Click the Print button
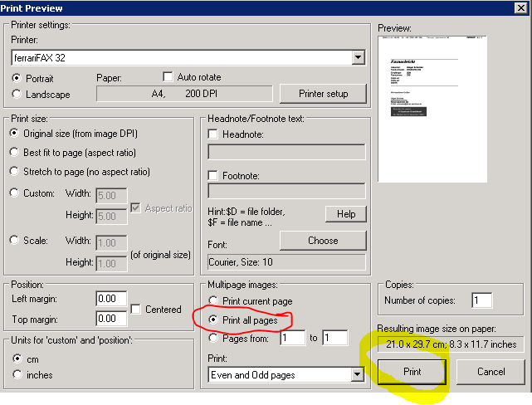Screen dimensions: 532x405 point(412,372)
